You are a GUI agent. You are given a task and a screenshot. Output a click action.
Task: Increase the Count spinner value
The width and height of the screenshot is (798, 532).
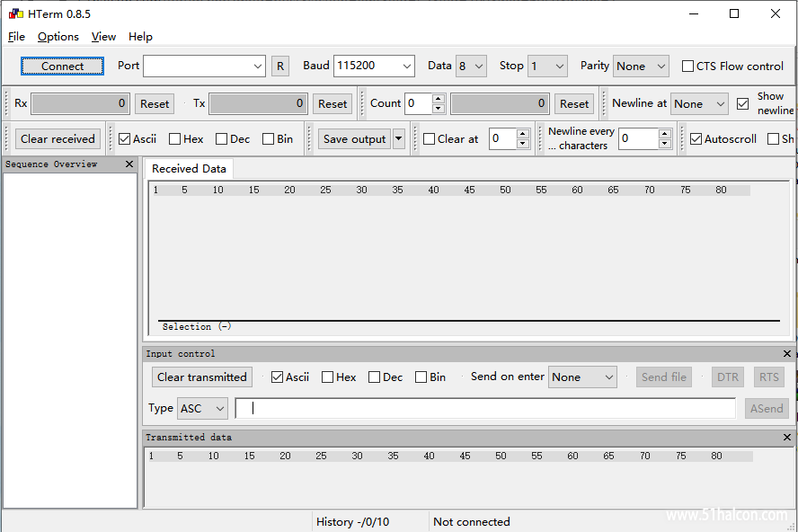(x=439, y=99)
